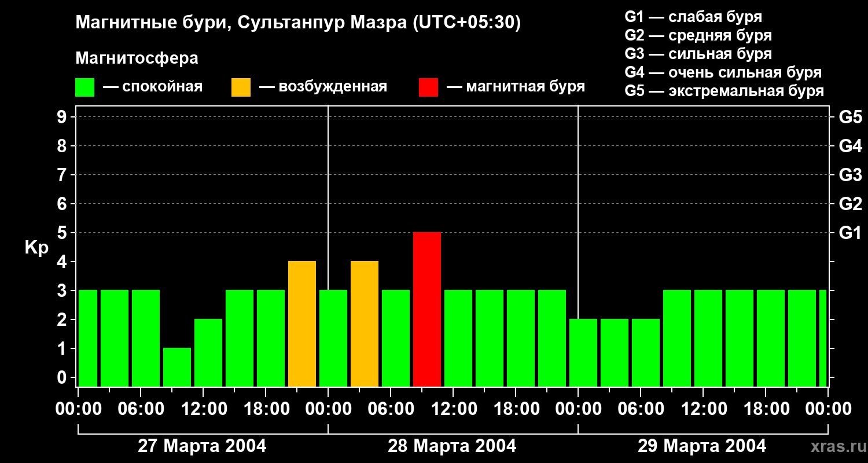Click the green 'спокойная' legend swatch

[x=85, y=87]
